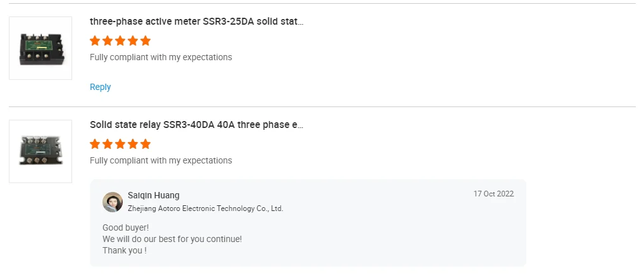Click the fifth star of the SSR3-25DA rating
This screenshot has width=644, height=275.
146,41
